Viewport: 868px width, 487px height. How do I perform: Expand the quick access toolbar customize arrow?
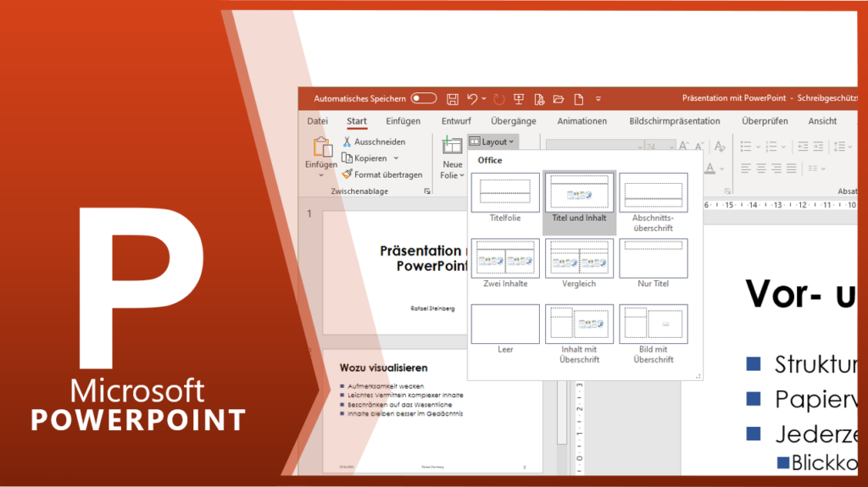point(598,100)
